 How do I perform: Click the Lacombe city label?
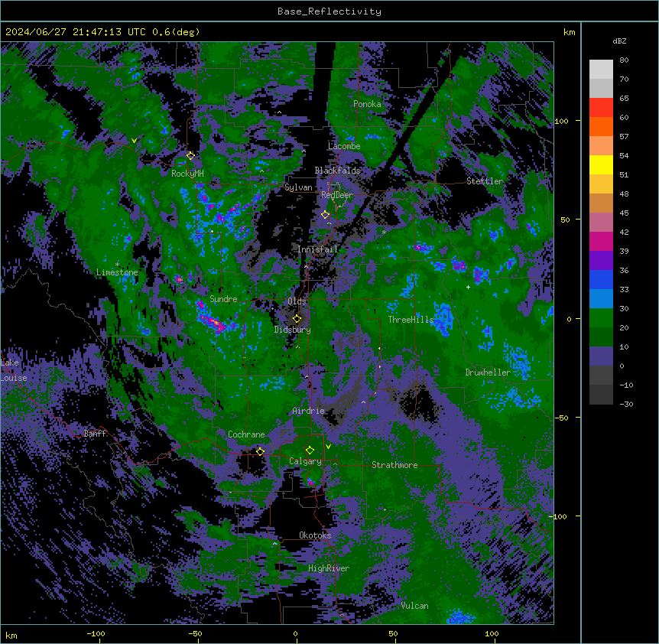pyautogui.click(x=344, y=146)
